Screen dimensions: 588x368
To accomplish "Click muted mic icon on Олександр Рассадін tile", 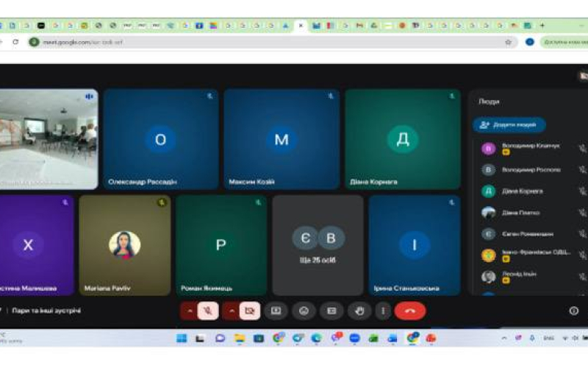I will 210,96.
